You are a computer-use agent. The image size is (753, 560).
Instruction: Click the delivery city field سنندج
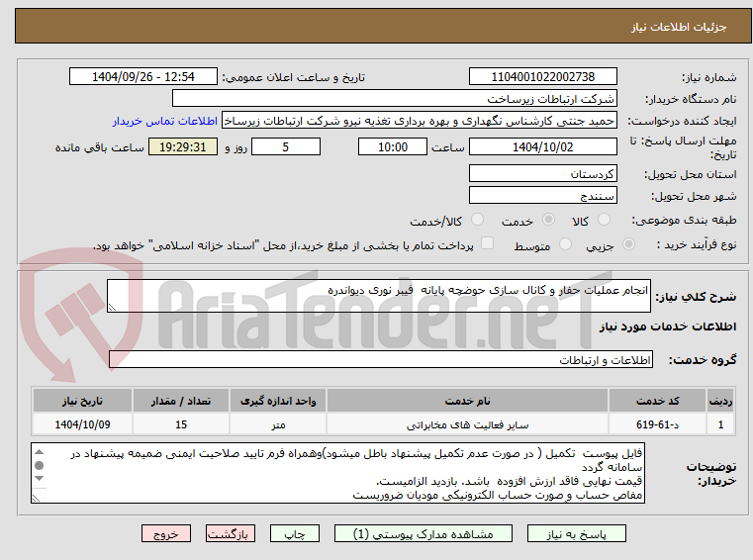pos(542,196)
